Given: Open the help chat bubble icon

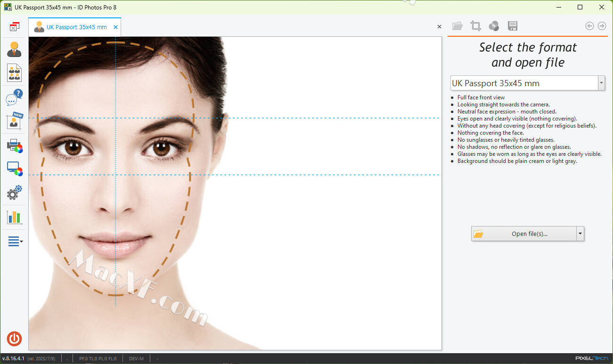Looking at the screenshot, I should [x=14, y=97].
